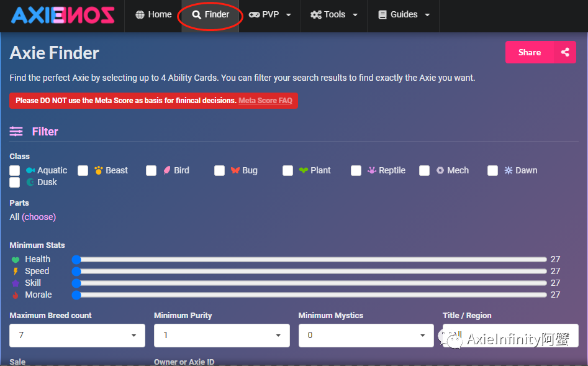Open the Tools menu
Image resolution: width=588 pixels, height=366 pixels.
(334, 15)
